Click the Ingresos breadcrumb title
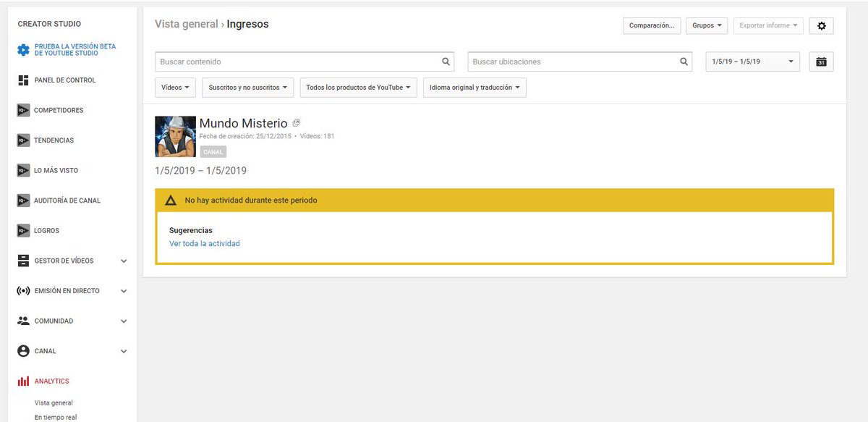 247,24
